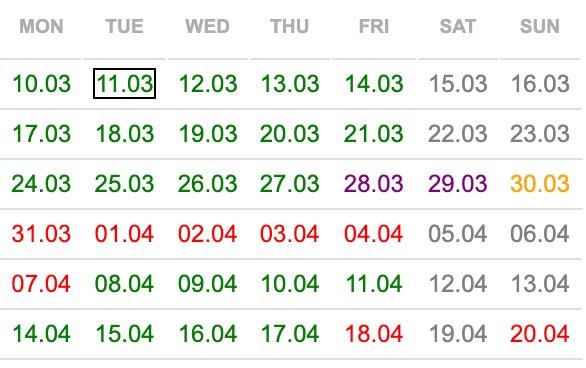Select date 17.04

click(290, 334)
